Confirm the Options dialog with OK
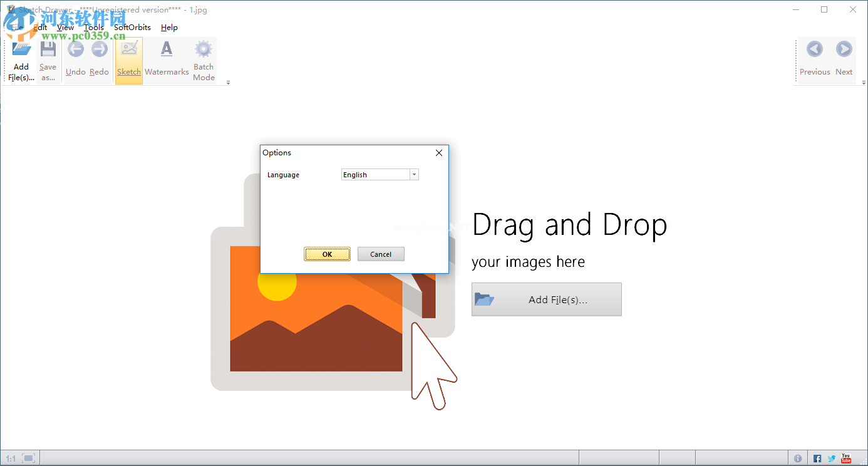 tap(327, 254)
